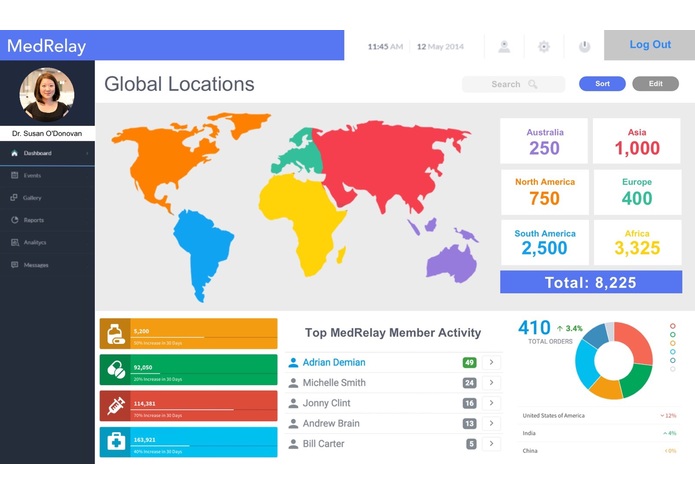Click the magnifier icon in search box

tap(533, 84)
